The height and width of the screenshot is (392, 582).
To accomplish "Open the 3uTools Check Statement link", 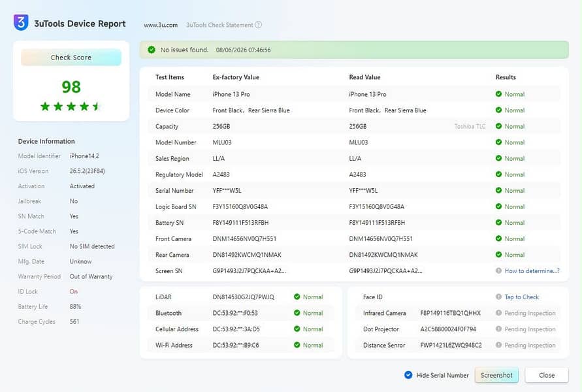I will point(219,25).
